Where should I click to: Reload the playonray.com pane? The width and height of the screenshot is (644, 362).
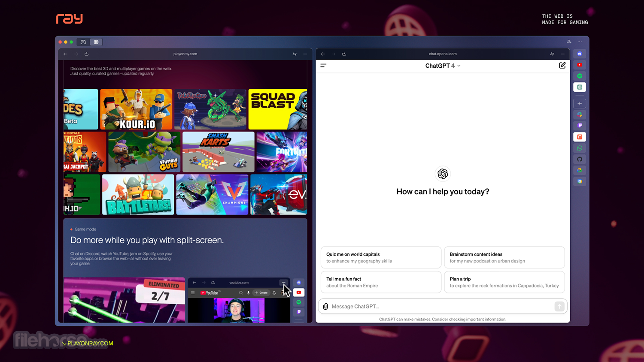tap(86, 54)
